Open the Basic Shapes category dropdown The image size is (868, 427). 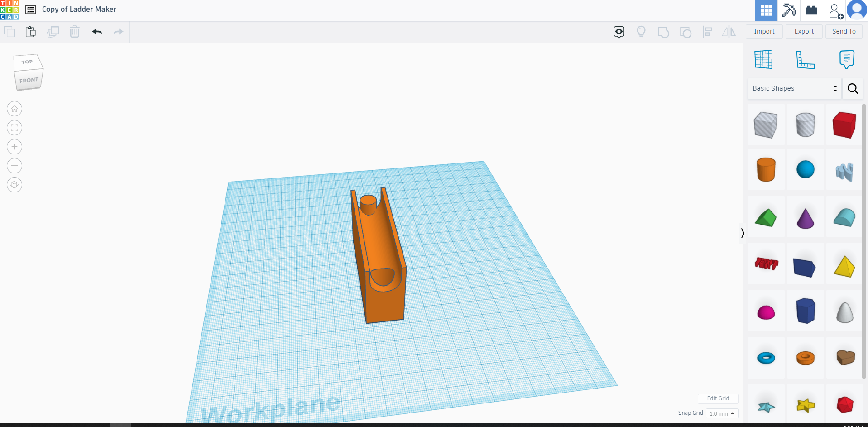click(794, 88)
